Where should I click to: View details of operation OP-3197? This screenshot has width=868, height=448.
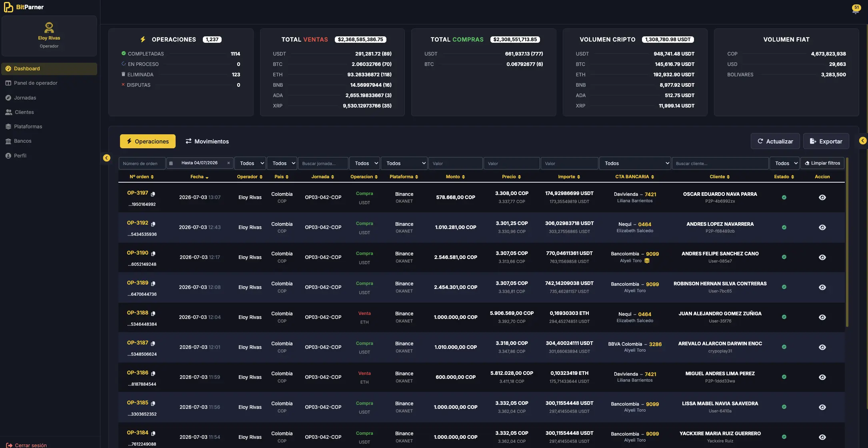point(822,197)
